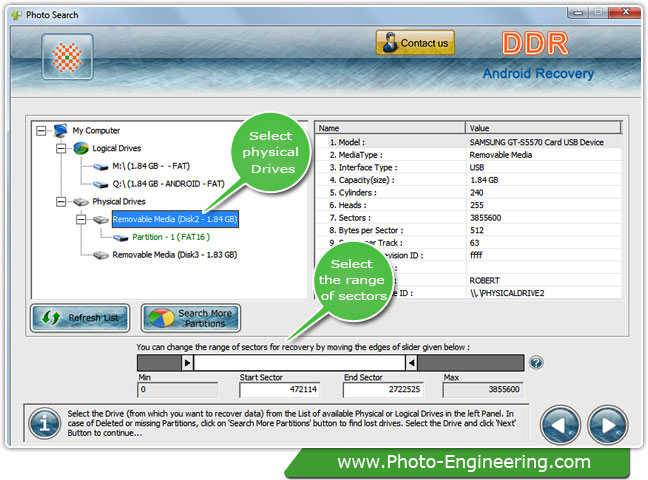Viewport: 648px width, 480px height.
Task: Proceed with the Next arrow button
Action: coord(608,425)
